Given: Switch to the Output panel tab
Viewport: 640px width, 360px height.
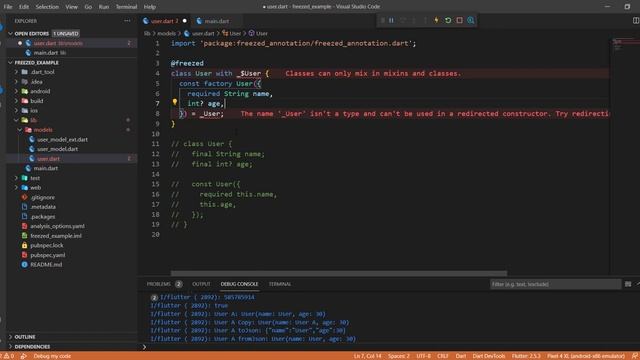Looking at the screenshot, I should click(x=201, y=284).
